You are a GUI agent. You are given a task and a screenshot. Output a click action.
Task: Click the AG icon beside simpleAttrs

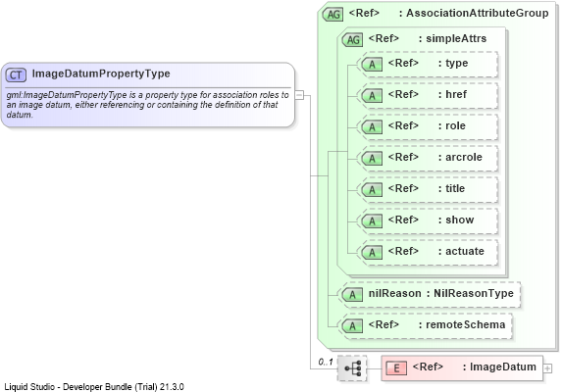tap(353, 39)
